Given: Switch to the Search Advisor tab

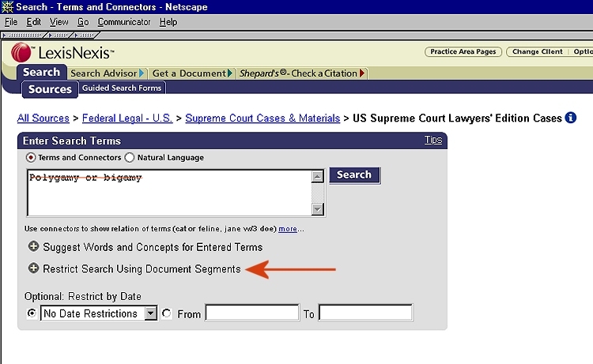Looking at the screenshot, I should coord(107,73).
